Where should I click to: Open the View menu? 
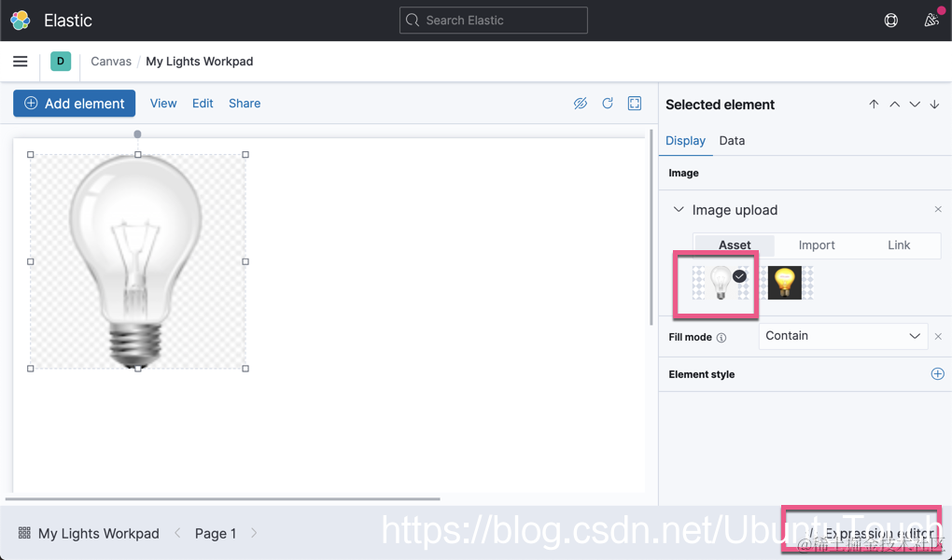coord(163,104)
